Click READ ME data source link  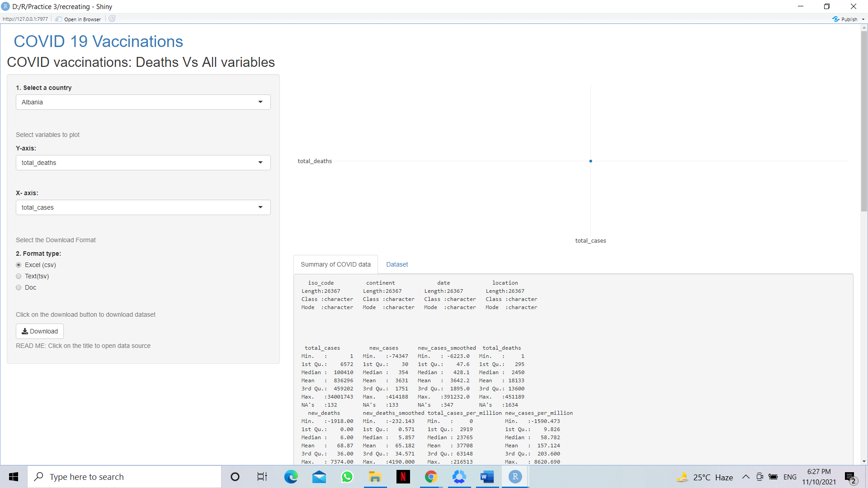(83, 346)
